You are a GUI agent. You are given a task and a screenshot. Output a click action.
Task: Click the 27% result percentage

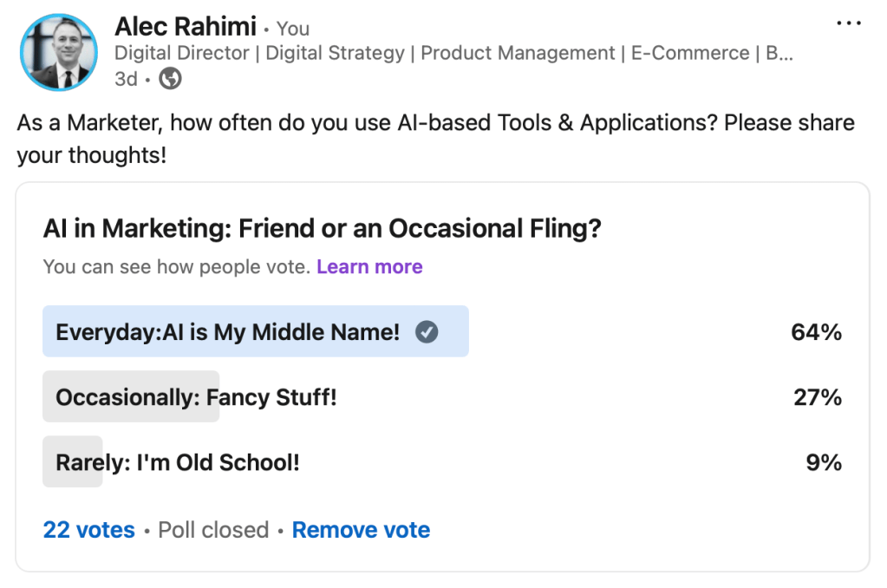click(x=818, y=397)
